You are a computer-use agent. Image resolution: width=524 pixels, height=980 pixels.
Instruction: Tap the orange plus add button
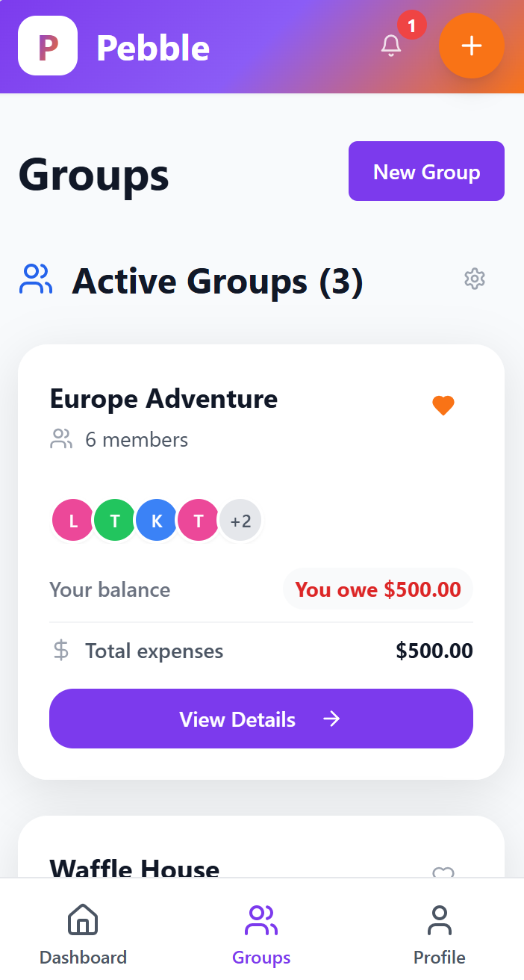pos(471,46)
